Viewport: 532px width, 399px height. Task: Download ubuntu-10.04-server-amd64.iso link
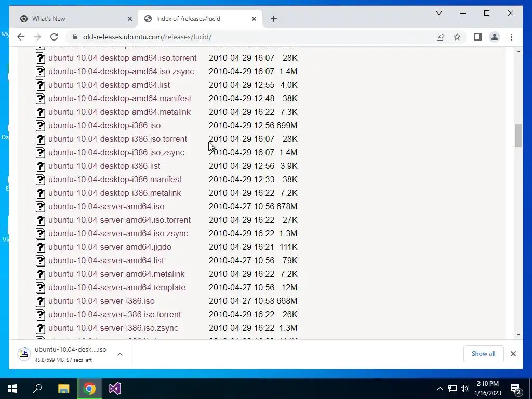pos(106,207)
